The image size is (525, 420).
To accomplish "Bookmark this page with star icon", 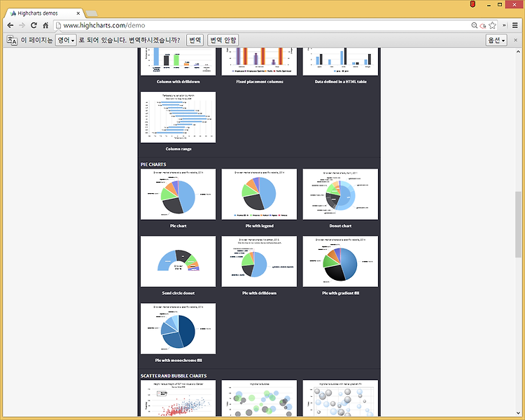I will (492, 25).
